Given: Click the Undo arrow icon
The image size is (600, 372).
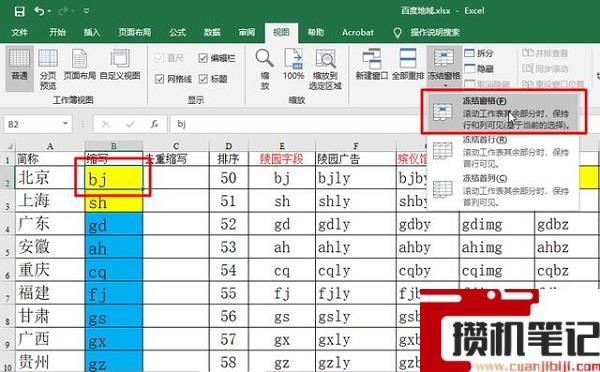Looking at the screenshot, I should 39,11.
